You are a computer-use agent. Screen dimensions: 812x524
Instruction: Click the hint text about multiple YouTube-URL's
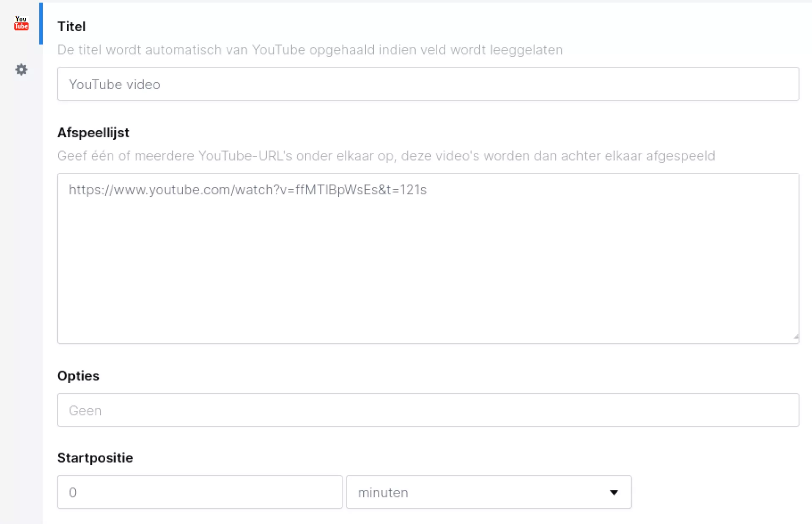pyautogui.click(x=386, y=156)
